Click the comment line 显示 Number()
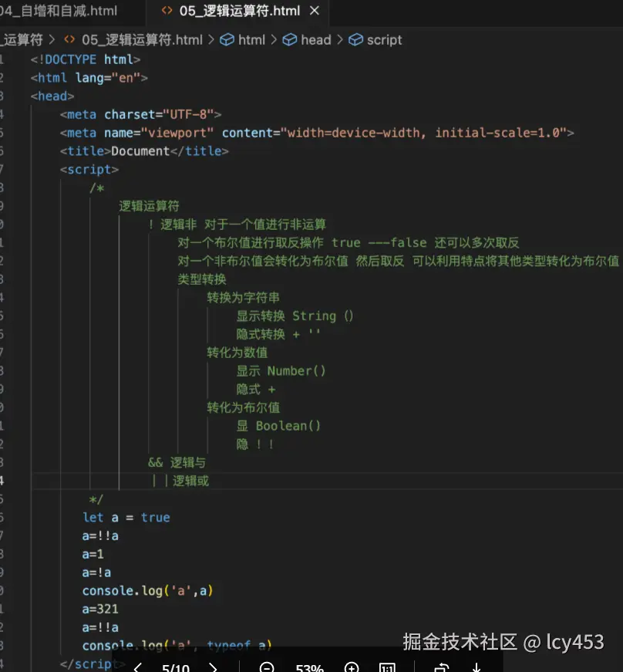This screenshot has height=672, width=623. 281,371
